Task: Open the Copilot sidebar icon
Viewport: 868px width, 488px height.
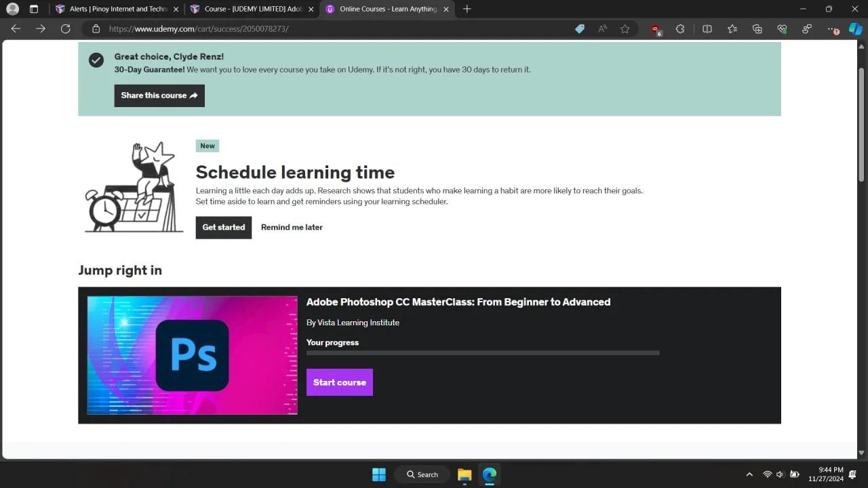Action: click(x=856, y=29)
